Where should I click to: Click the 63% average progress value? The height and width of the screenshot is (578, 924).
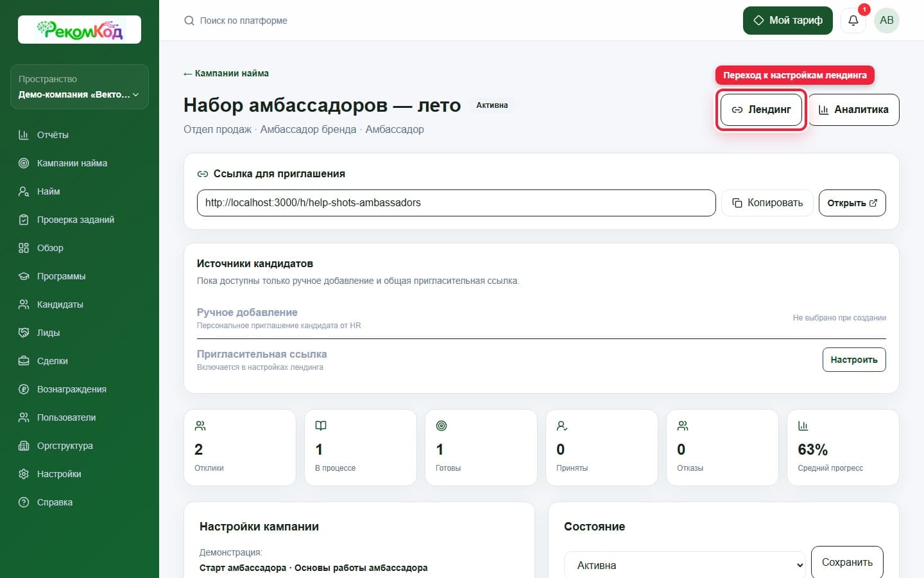tap(813, 450)
